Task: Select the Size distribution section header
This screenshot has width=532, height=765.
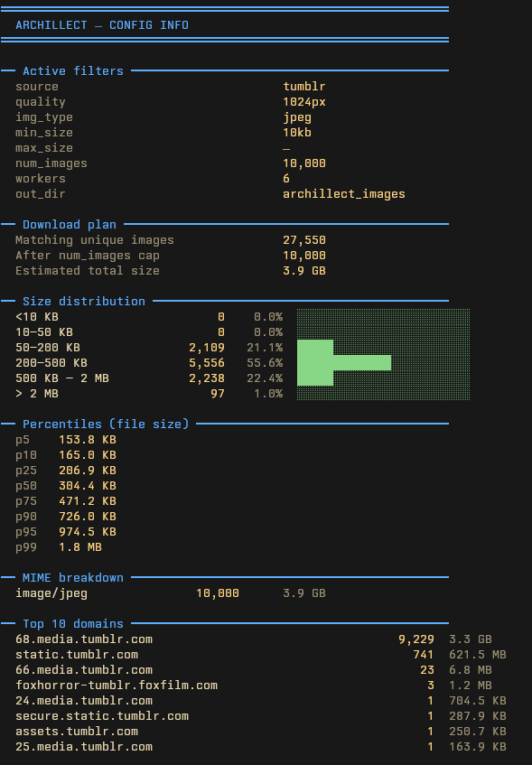Action: click(83, 301)
